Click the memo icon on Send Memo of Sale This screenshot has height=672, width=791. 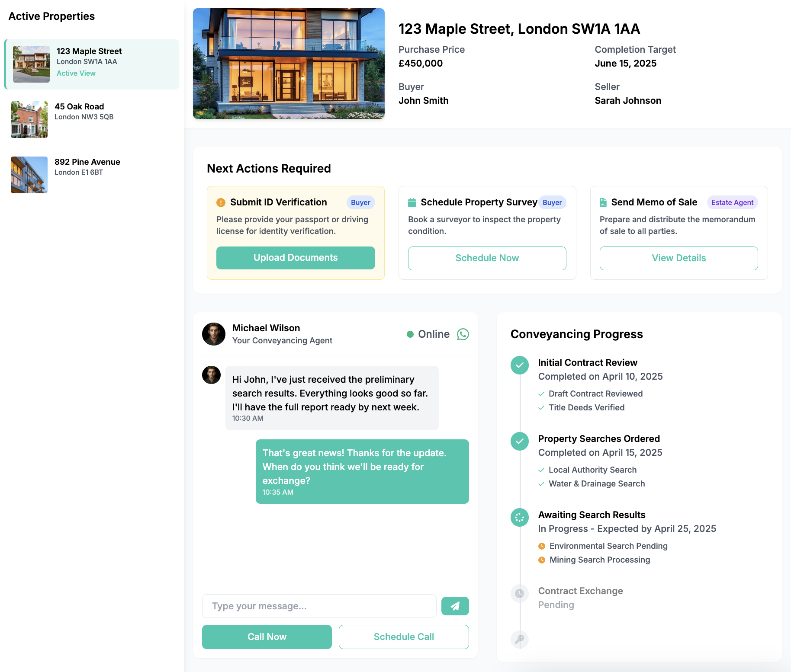[603, 202]
